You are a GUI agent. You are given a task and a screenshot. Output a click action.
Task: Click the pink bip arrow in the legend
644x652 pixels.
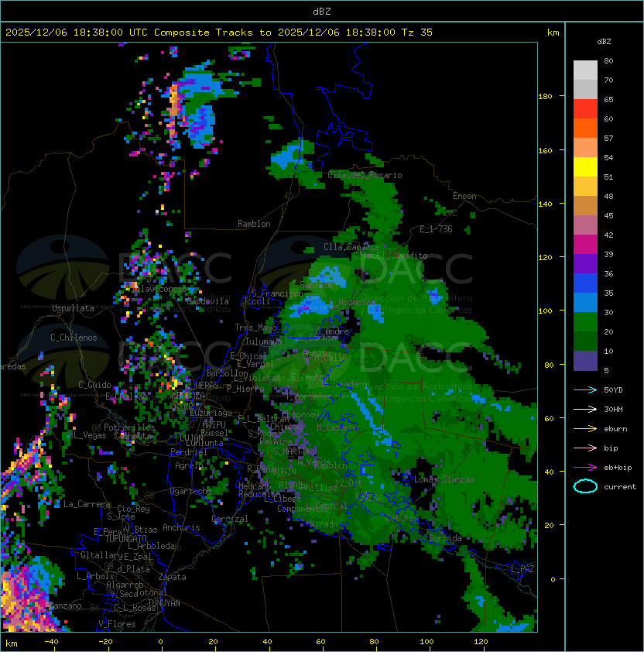point(585,448)
